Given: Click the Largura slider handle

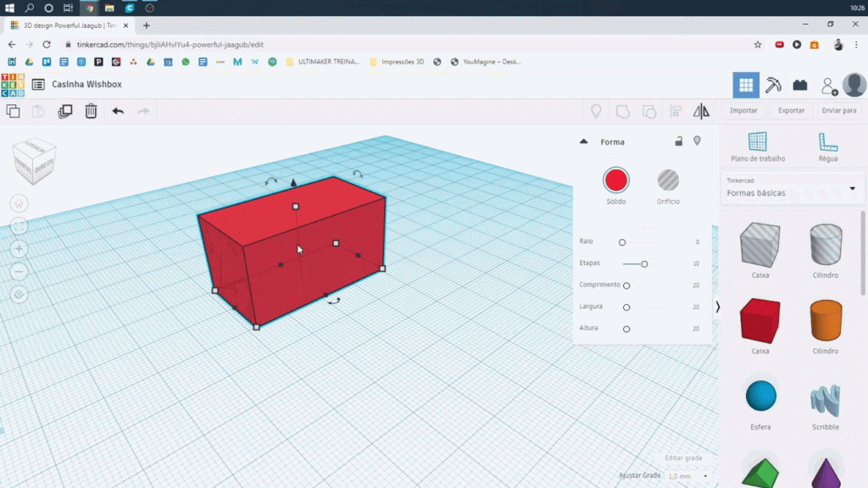Looking at the screenshot, I should click(626, 307).
